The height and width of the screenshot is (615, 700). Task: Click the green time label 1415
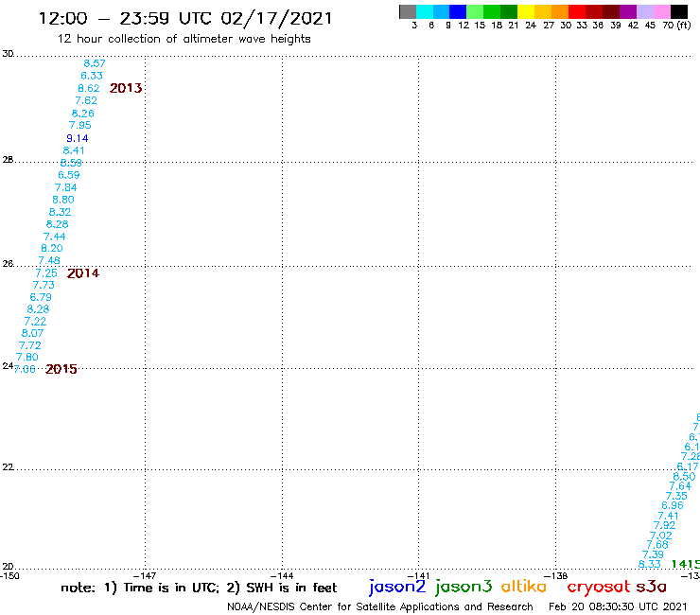[x=685, y=564]
